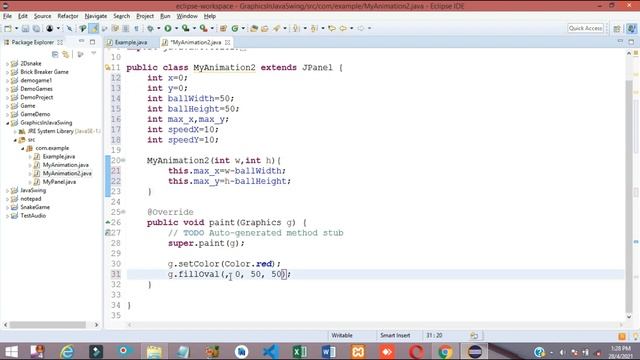Toggle Show Whitespace Characters pilcrow button
The height and width of the screenshot is (360, 640).
(136, 28)
